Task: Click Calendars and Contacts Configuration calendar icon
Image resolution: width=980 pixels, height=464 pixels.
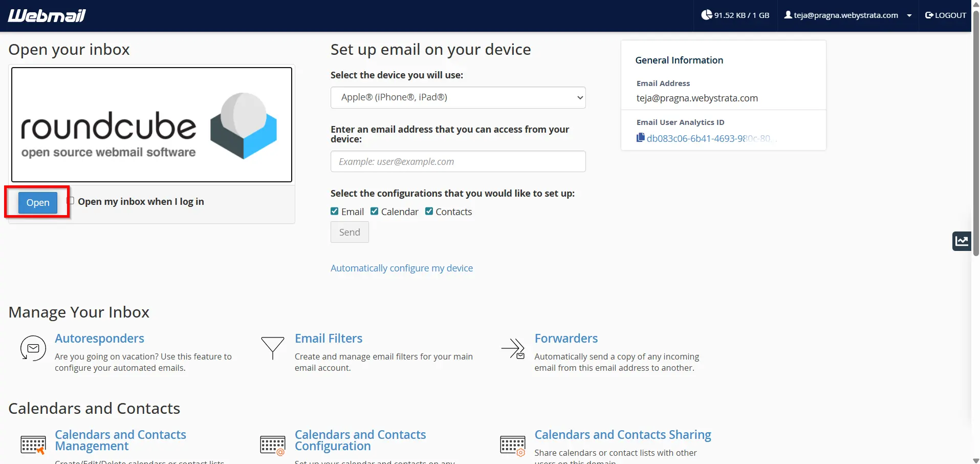Action: coord(273,445)
